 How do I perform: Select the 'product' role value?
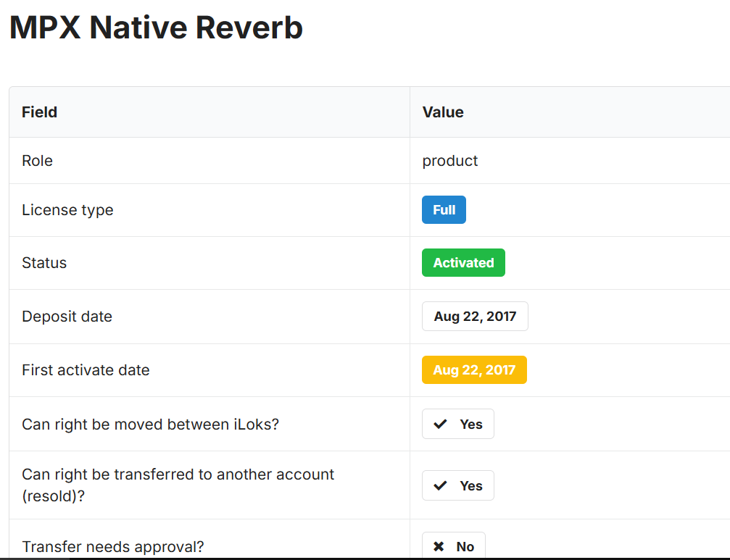tap(449, 161)
